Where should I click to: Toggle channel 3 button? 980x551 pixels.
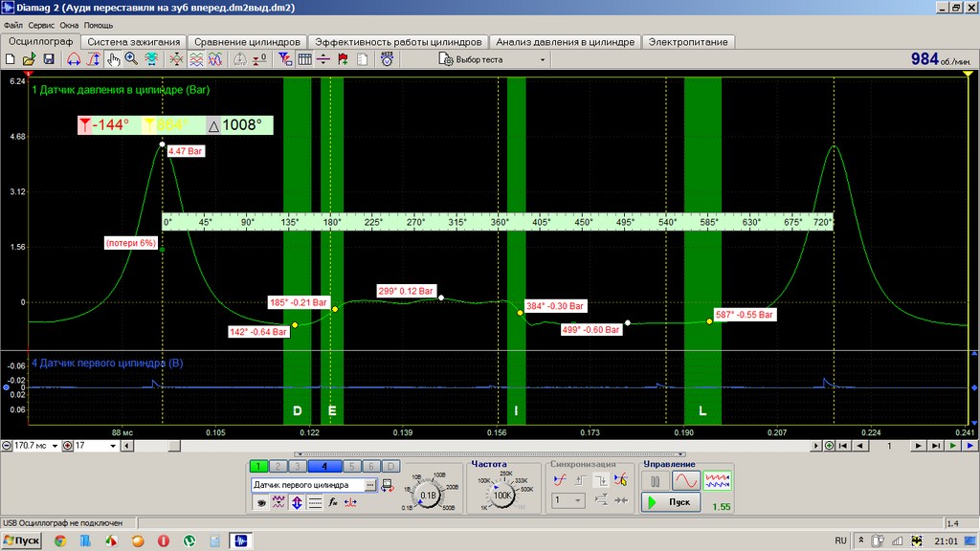[x=298, y=466]
